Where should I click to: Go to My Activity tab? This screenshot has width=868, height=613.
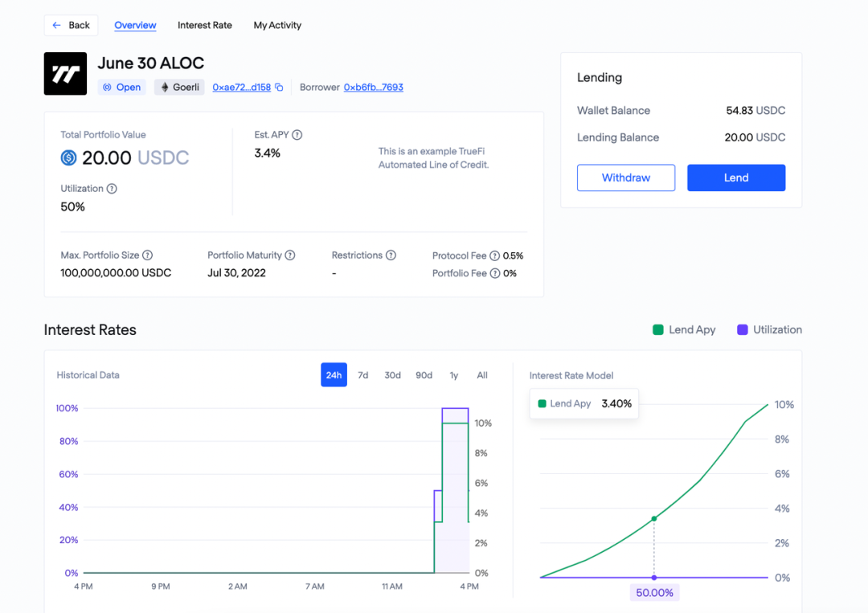(277, 26)
